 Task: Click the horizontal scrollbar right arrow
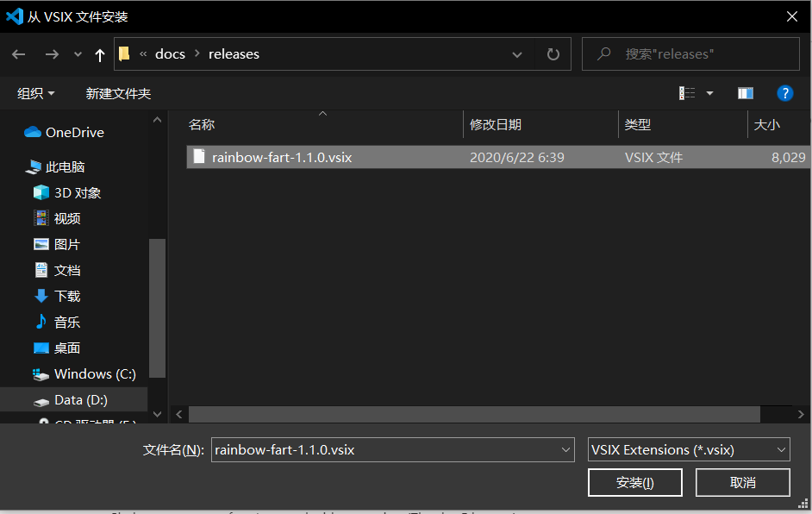click(x=801, y=414)
